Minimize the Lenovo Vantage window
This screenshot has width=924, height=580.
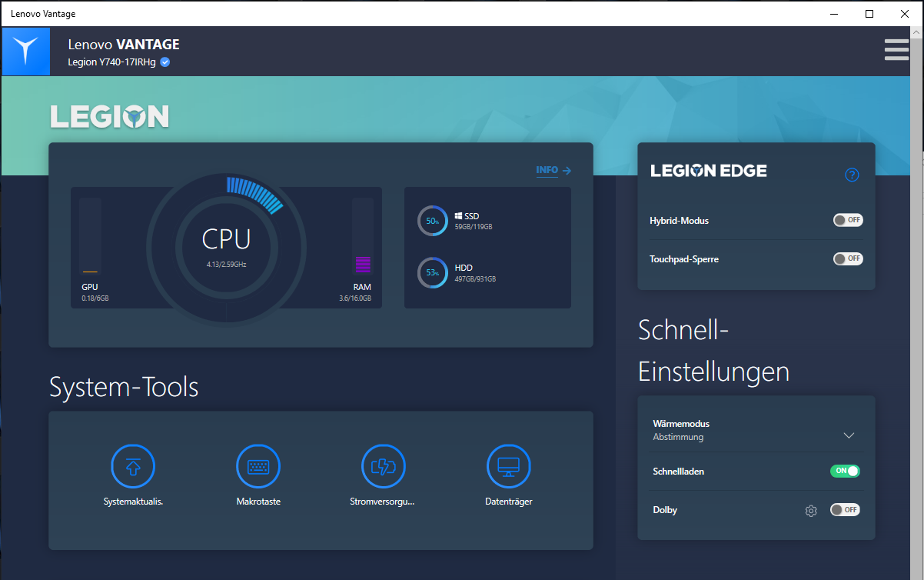click(834, 14)
